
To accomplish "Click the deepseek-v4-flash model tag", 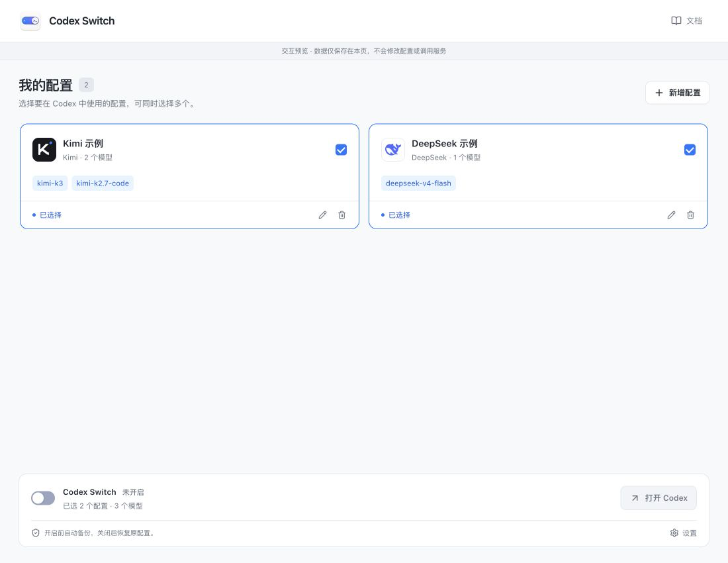I will coord(418,183).
